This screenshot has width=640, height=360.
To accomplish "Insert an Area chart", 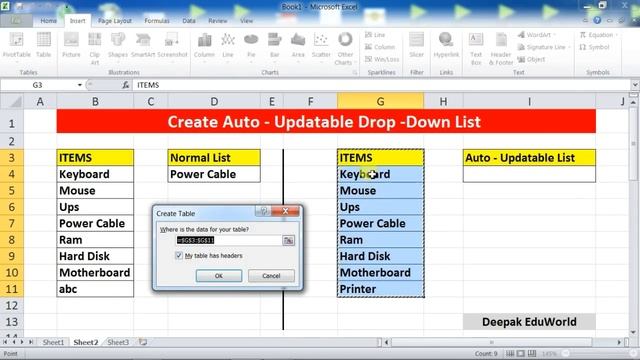I will click(x=298, y=46).
